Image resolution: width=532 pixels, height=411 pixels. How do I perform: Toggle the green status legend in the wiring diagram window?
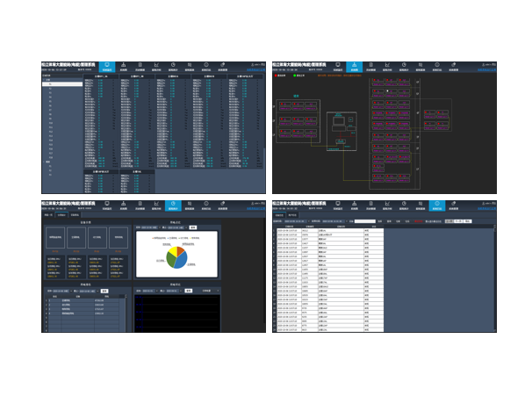click(295, 76)
